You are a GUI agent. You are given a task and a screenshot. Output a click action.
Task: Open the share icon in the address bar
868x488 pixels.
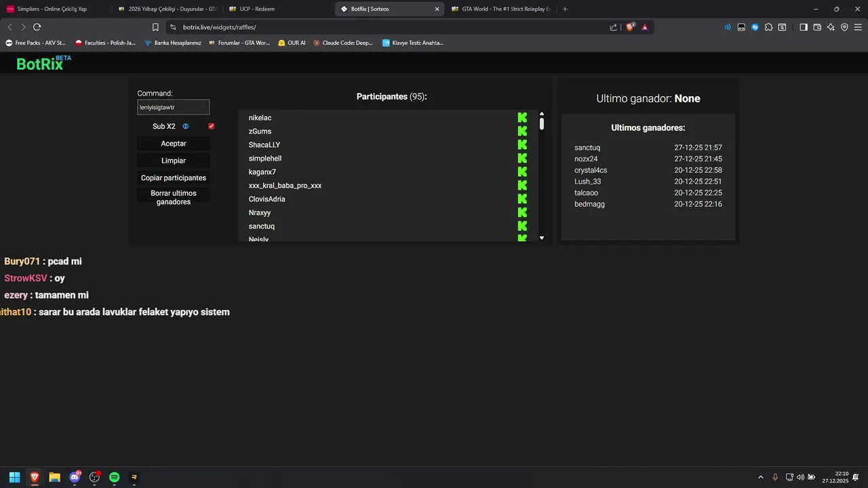pyautogui.click(x=614, y=27)
